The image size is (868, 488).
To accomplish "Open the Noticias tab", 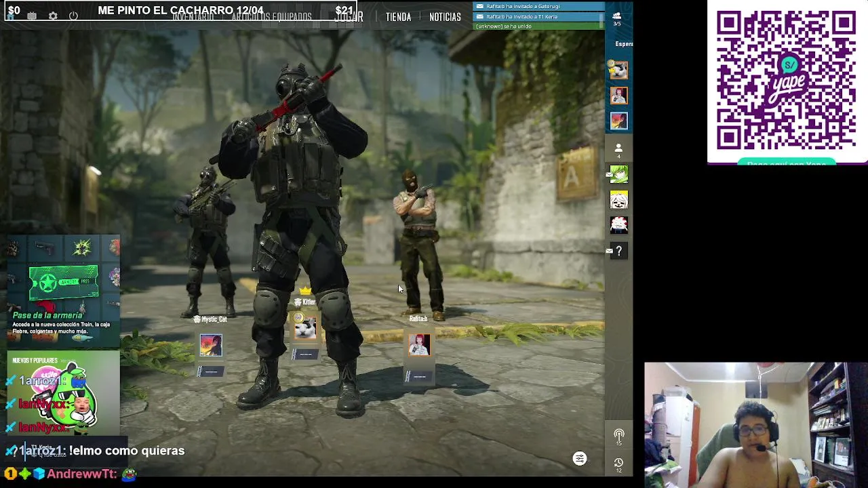I will click(445, 17).
